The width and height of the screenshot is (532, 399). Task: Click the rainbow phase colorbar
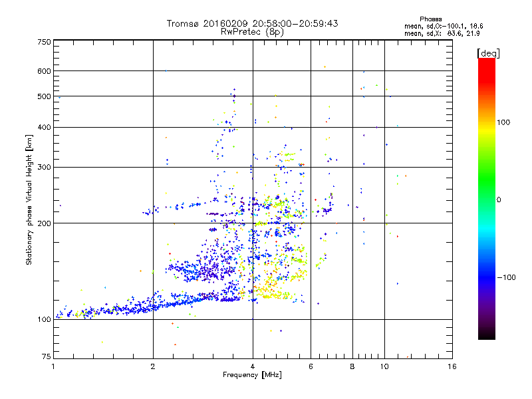click(487, 199)
